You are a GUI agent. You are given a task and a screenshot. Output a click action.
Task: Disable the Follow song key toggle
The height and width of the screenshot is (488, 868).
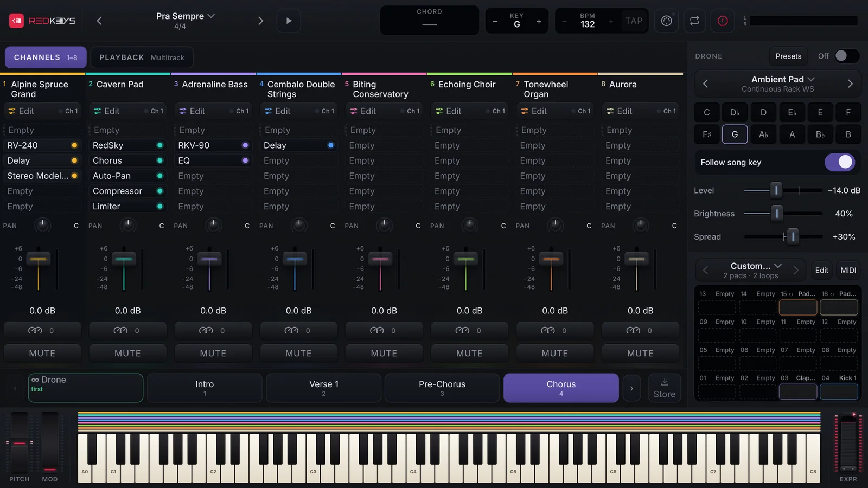point(840,162)
